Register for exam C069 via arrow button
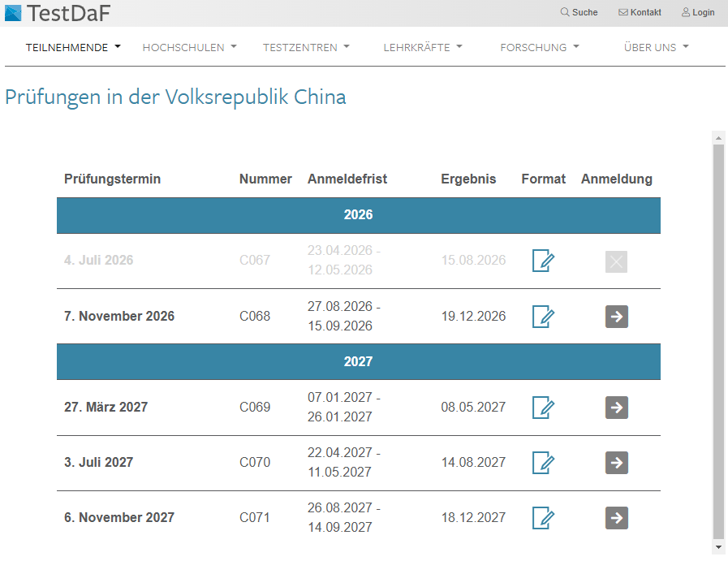728x574 pixels. 617,408
